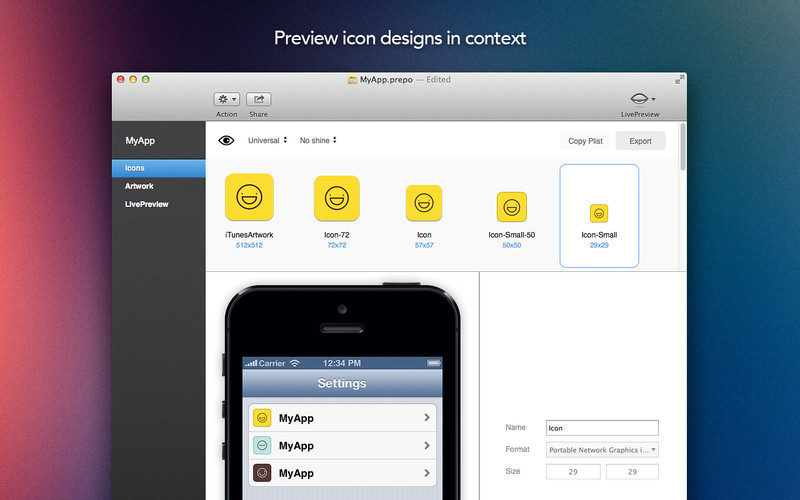The width and height of the screenshot is (800, 500).
Task: Click the Name input field
Action: 602,428
